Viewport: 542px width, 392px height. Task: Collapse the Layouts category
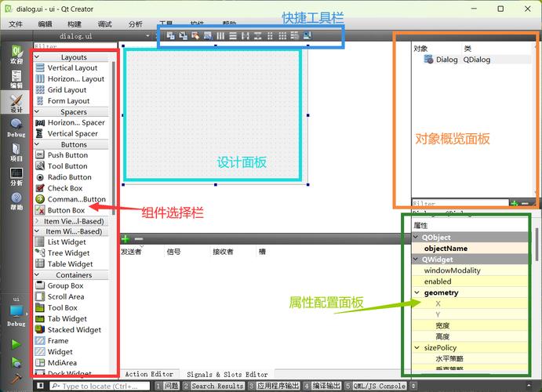tap(38, 56)
